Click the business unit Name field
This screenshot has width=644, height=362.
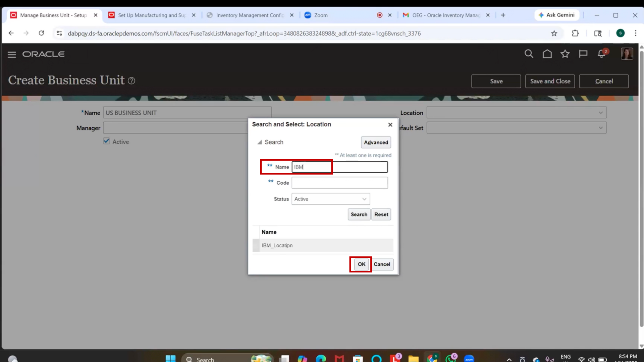[187, 113]
